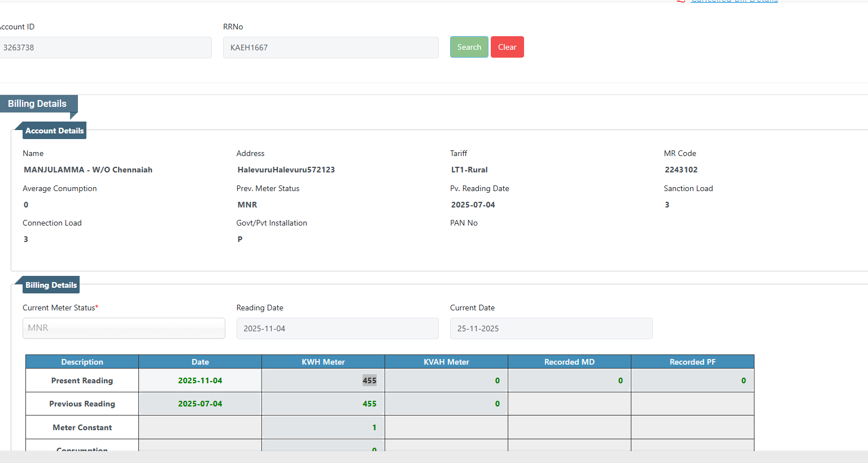Screen dimensions: 868x463
Task: Click Present Reading KVAH Meter cell
Action: (x=446, y=380)
